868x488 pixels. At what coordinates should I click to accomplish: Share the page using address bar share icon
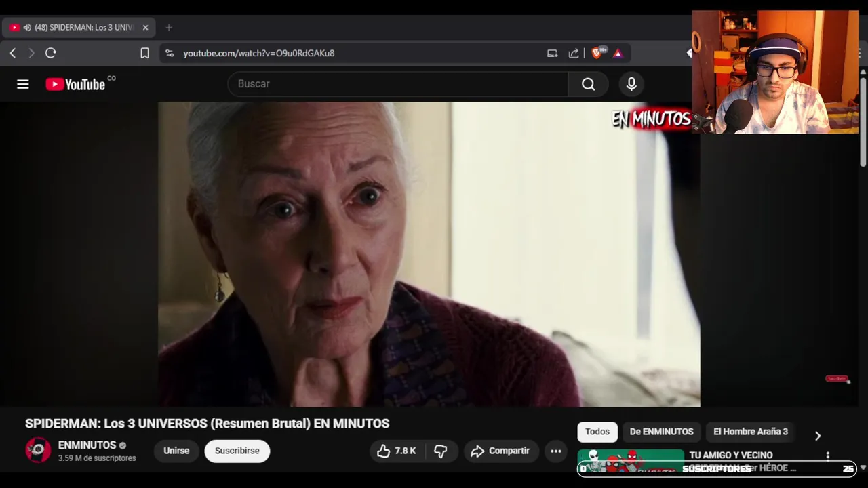(574, 53)
